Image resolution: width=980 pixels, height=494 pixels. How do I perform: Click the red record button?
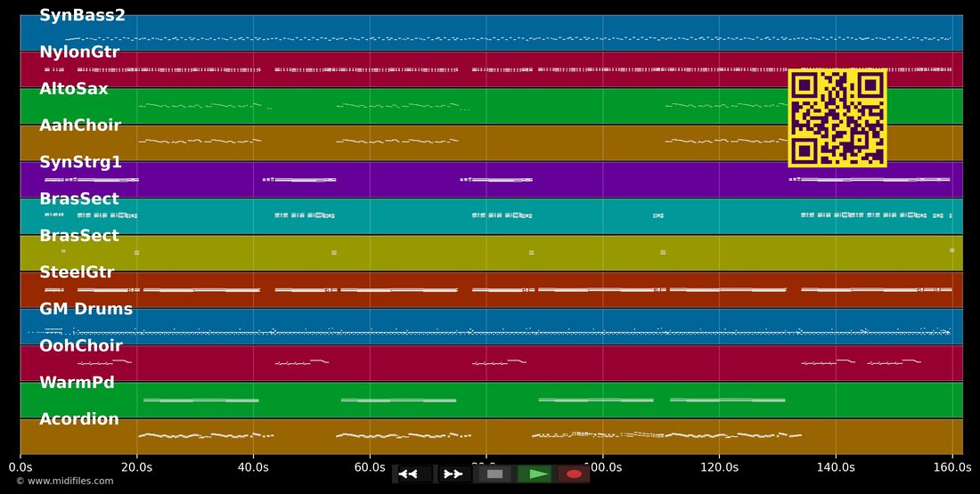tap(574, 474)
